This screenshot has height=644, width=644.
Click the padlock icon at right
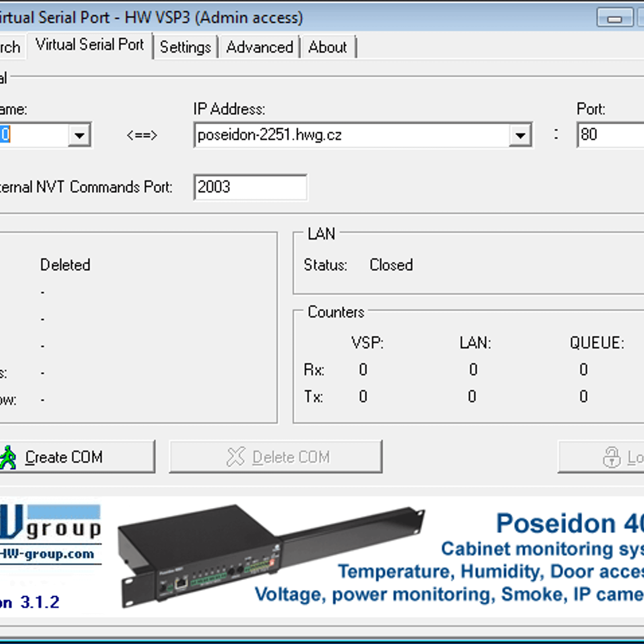click(611, 457)
